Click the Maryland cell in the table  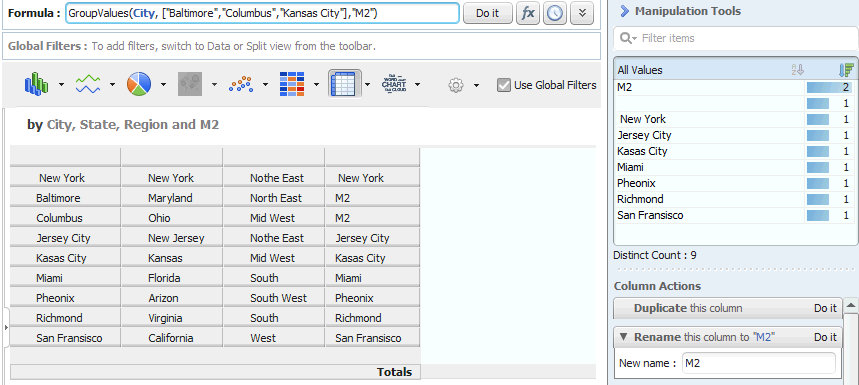tap(171, 198)
